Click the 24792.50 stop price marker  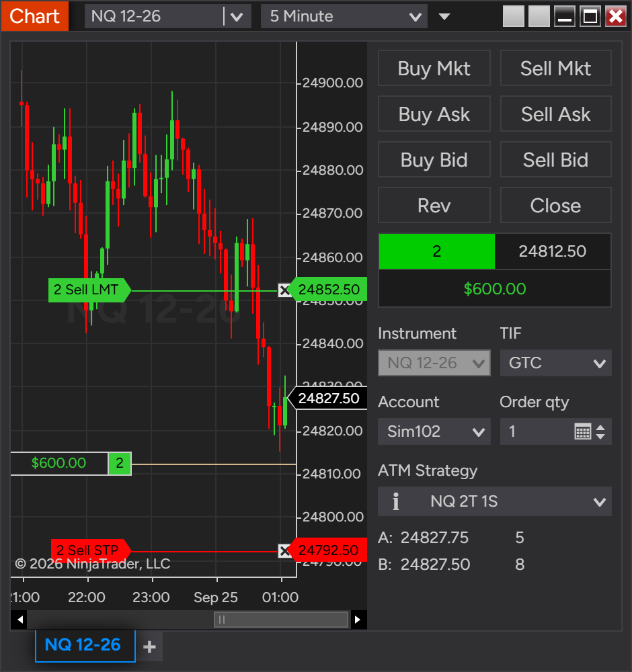pos(328,550)
